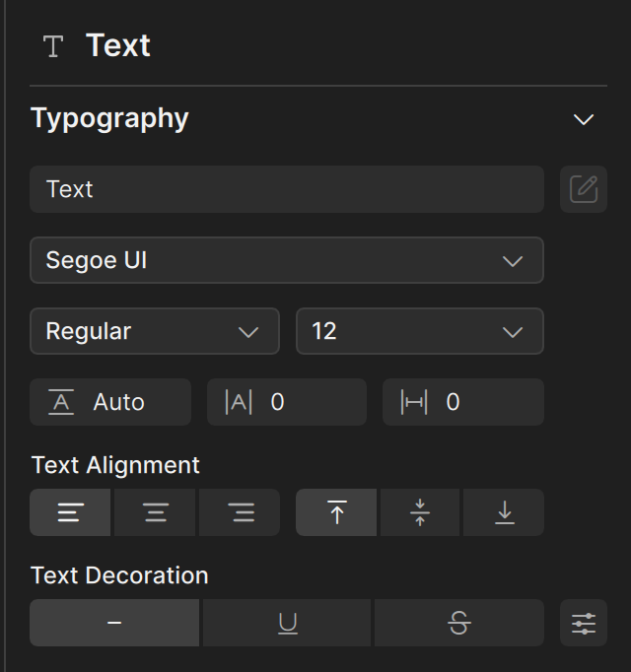The width and height of the screenshot is (631, 672).
Task: Click the letter spacing value field
Action: coord(287,402)
